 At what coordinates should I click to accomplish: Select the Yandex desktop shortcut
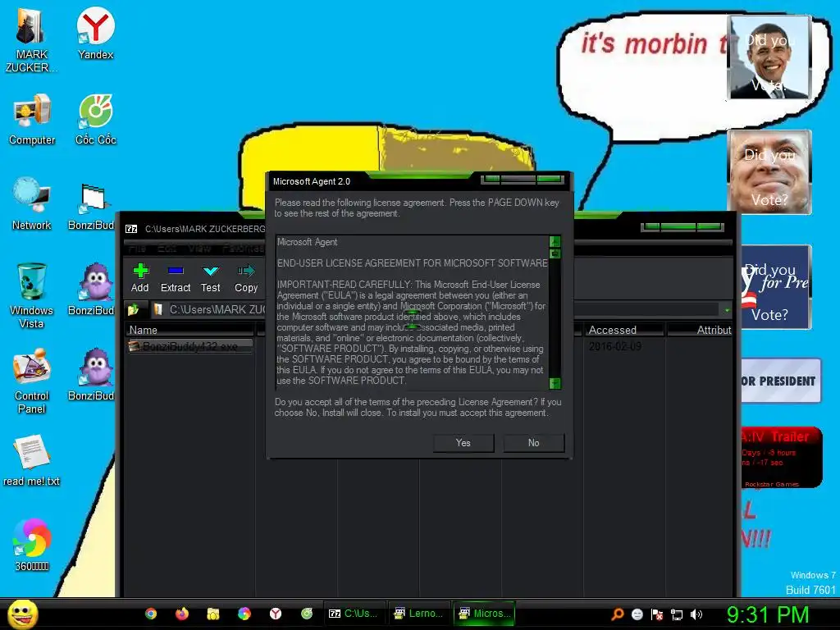tap(95, 34)
